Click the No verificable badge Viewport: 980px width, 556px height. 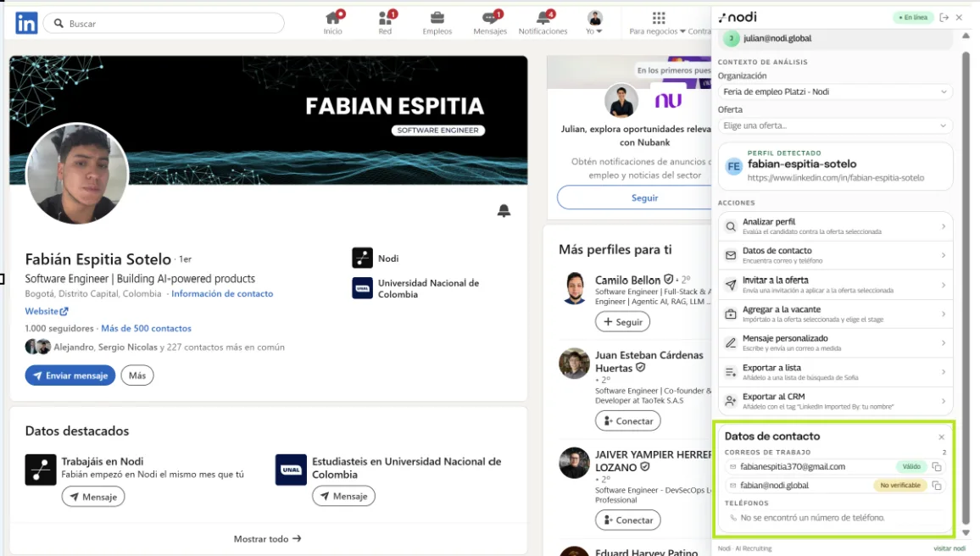coord(900,486)
